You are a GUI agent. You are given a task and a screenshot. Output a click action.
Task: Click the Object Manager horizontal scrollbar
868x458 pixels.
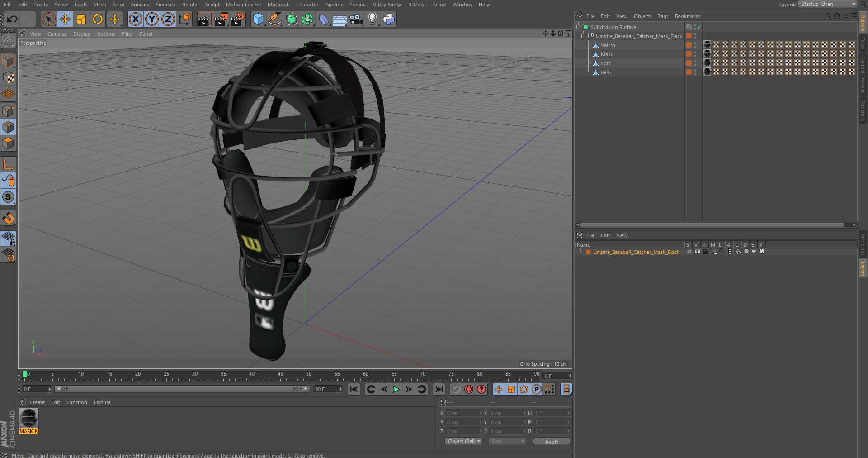(x=712, y=224)
